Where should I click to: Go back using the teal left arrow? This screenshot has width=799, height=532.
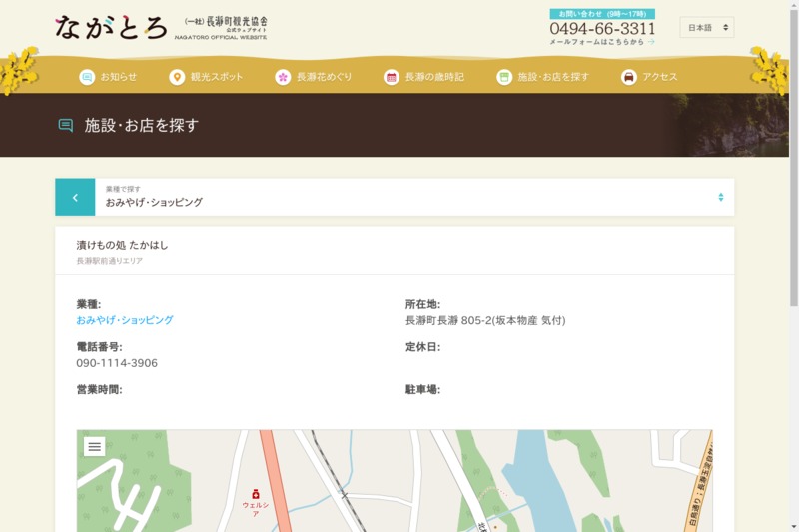click(75, 198)
